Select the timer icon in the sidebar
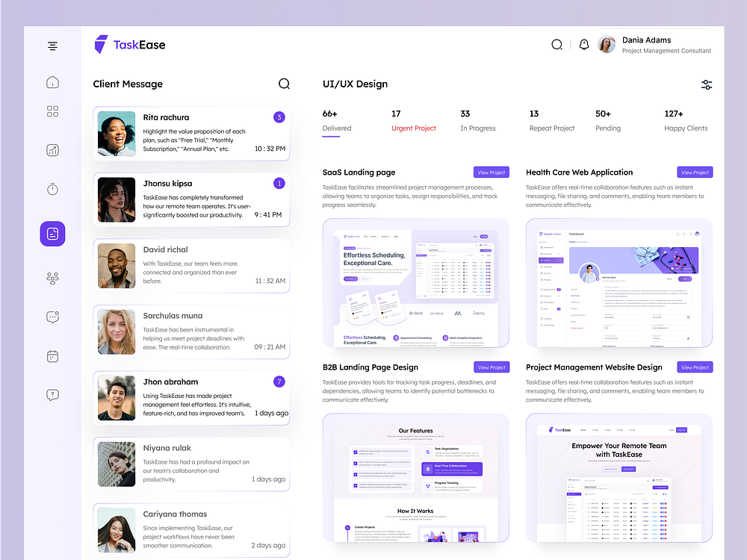This screenshot has width=747, height=560. (x=52, y=189)
